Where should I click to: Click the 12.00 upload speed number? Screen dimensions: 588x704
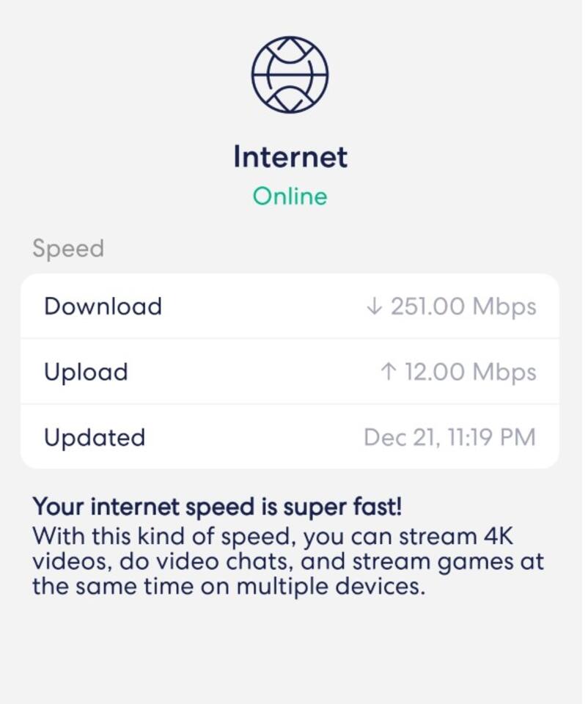436,372
